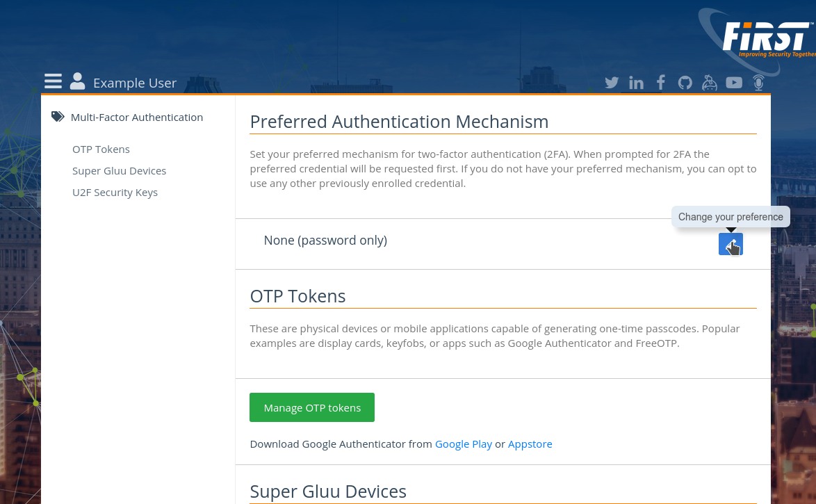The image size is (816, 504).
Task: Open the Appstore link
Action: pyautogui.click(x=530, y=444)
